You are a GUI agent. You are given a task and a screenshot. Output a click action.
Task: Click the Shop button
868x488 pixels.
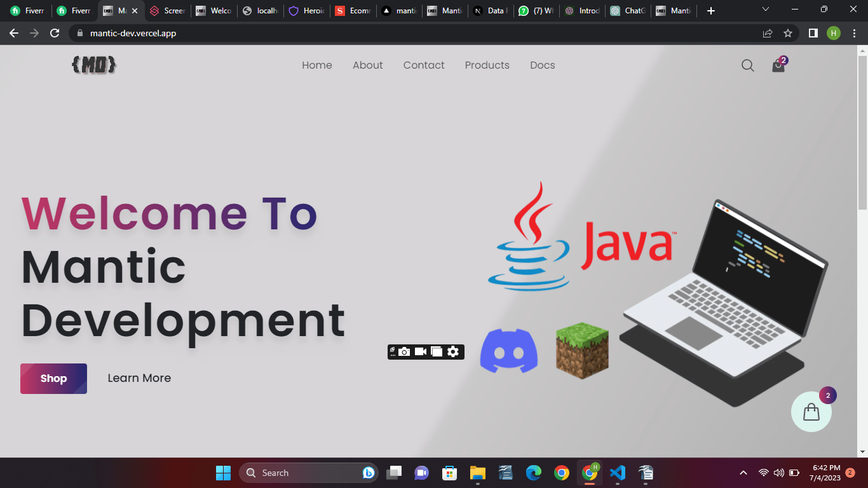(54, 379)
